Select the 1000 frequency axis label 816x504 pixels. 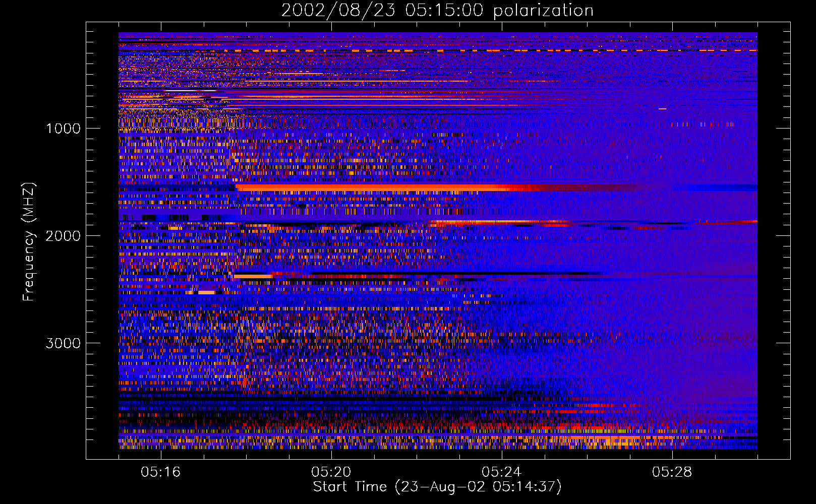tap(64, 129)
